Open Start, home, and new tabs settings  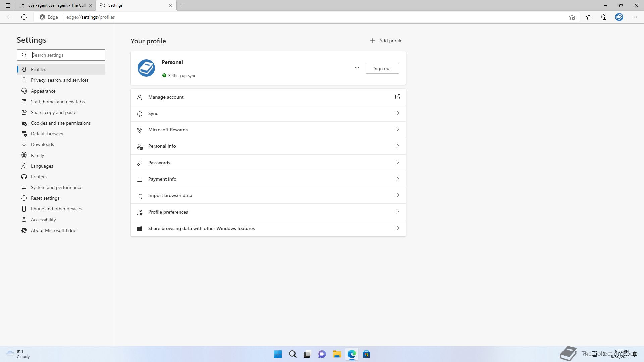tap(61, 102)
